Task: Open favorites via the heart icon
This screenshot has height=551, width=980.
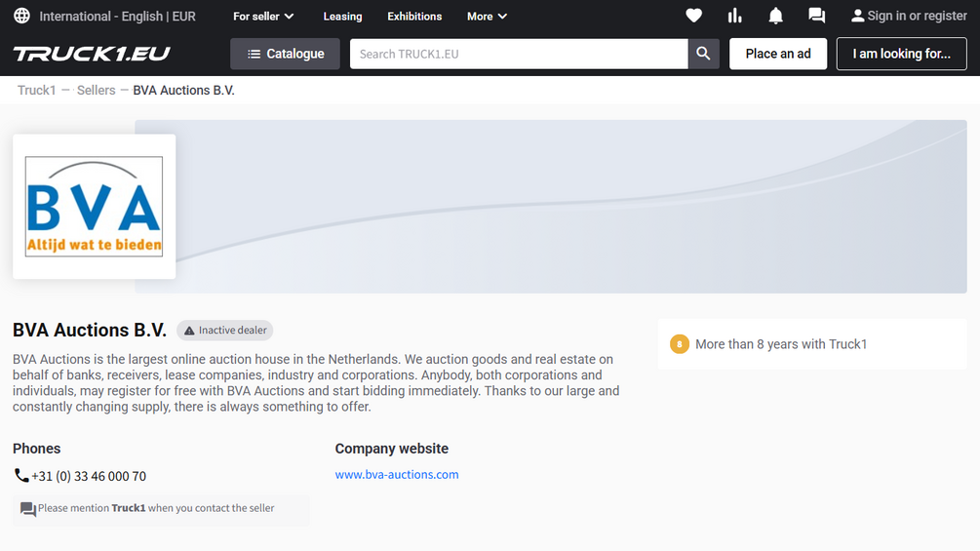Action: [693, 16]
